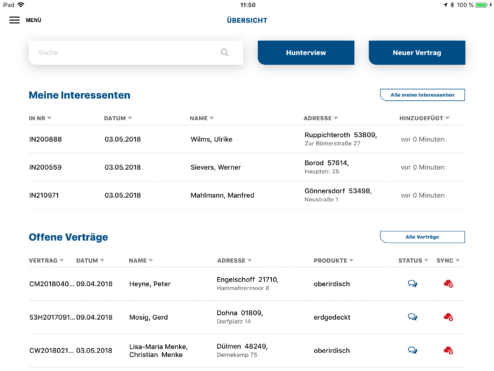This screenshot has height=371, width=494.
Task: Tap sync cloud icon for Heyne, Peter
Action: (x=448, y=284)
